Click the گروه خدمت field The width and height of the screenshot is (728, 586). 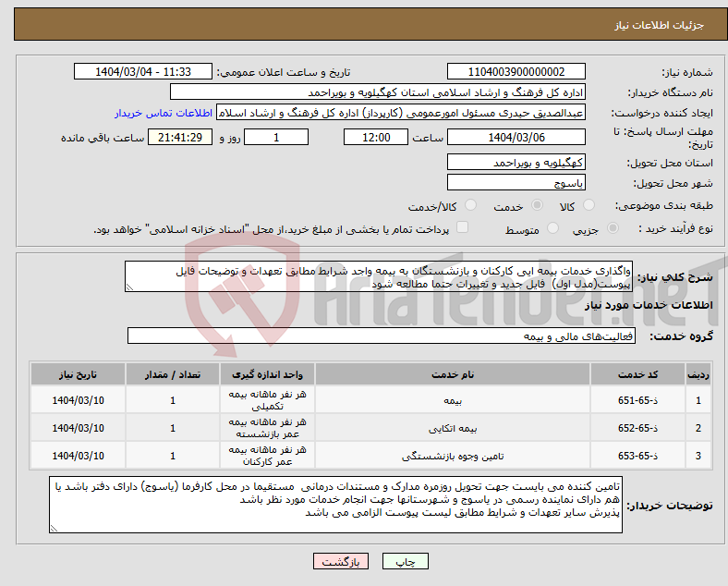click(382, 336)
